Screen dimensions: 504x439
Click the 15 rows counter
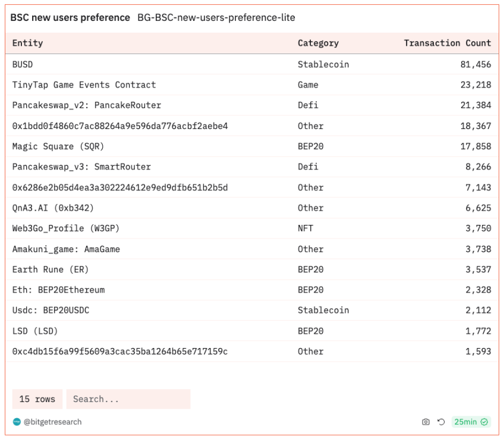tap(37, 399)
